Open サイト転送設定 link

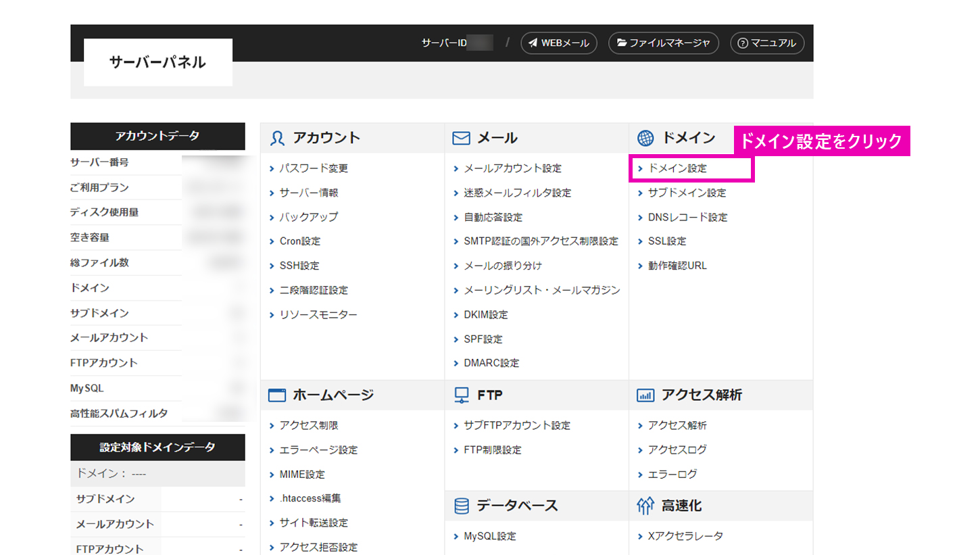coord(314,523)
